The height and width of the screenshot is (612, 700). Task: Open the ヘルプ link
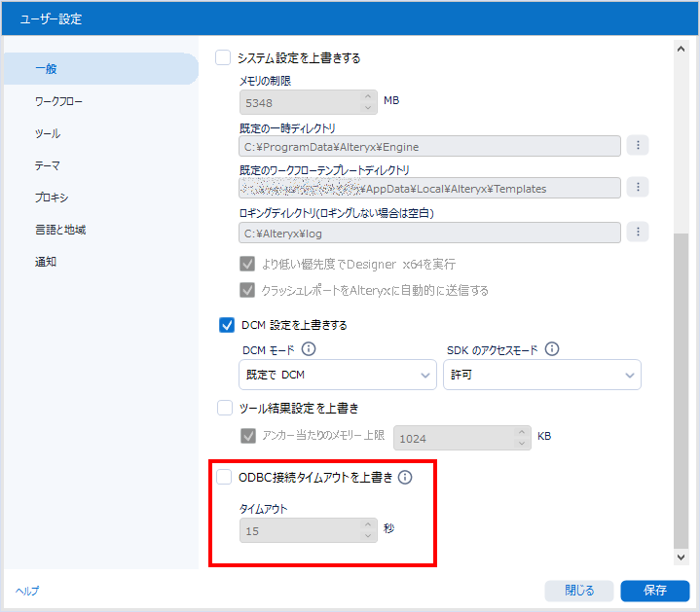click(x=27, y=591)
